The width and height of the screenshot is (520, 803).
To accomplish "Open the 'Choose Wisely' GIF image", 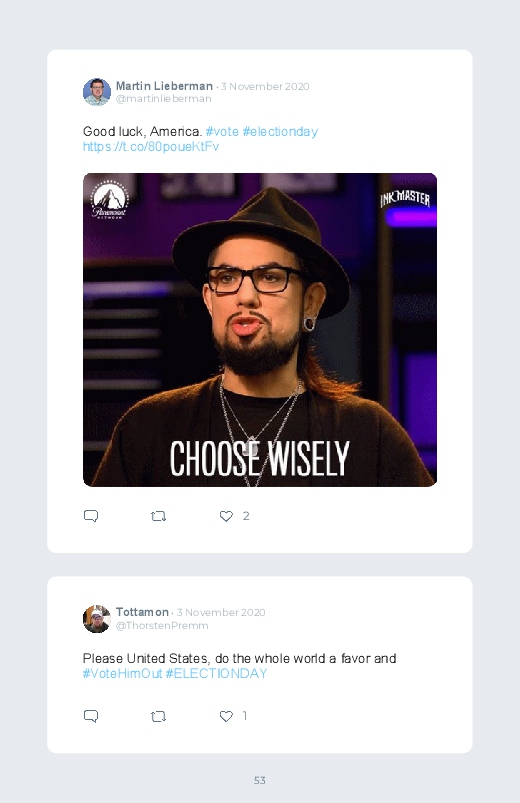I will (260, 330).
